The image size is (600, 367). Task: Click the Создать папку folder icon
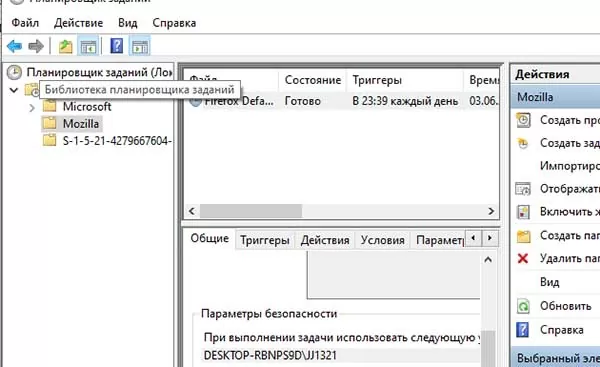click(x=523, y=236)
